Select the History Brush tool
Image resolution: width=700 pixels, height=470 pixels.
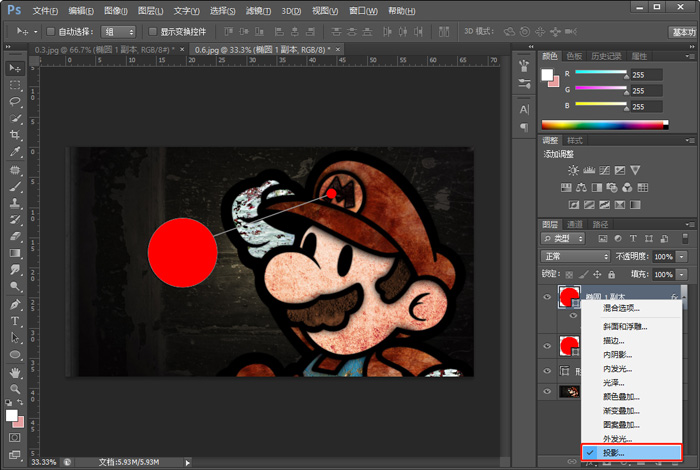(15, 220)
